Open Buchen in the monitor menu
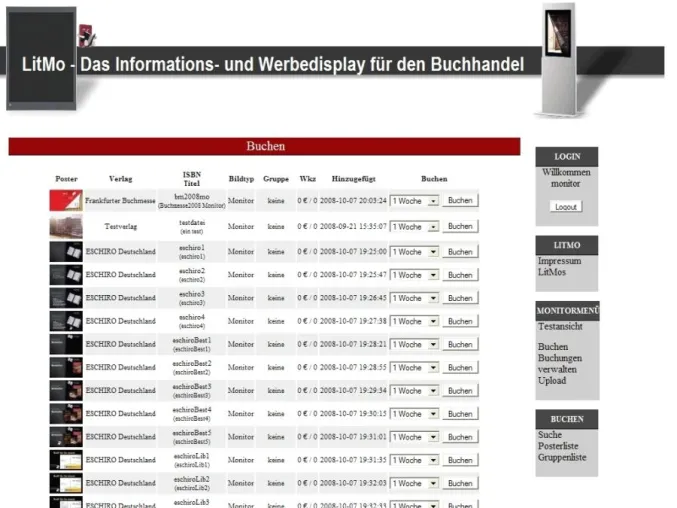The image size is (677, 508). pos(553,347)
